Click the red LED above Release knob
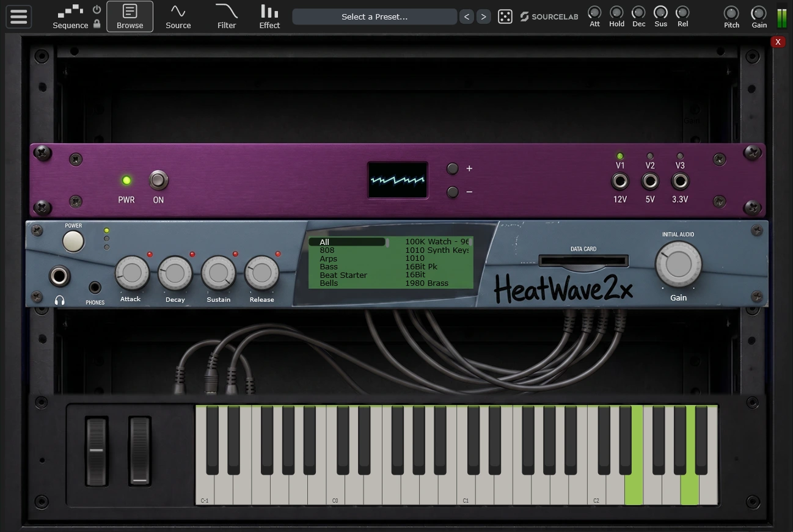Screen dimensions: 793x532 [278, 254]
